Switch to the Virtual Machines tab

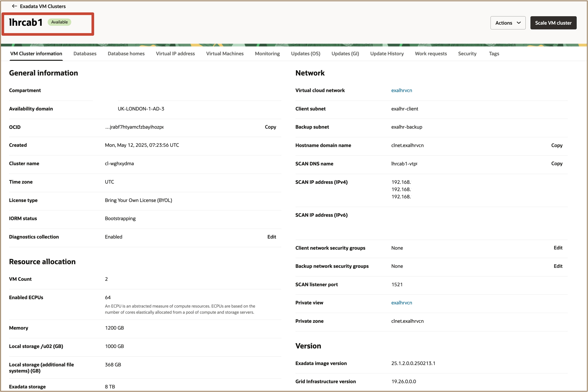pos(224,54)
